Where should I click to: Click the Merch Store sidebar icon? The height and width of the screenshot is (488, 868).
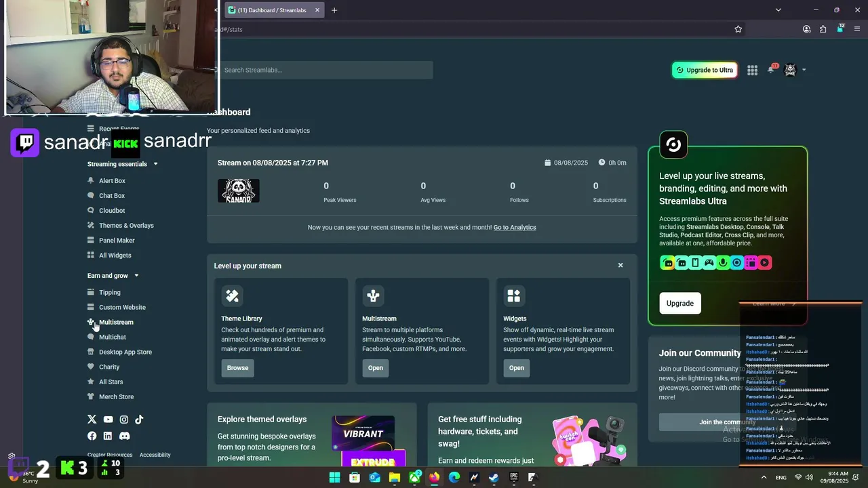tap(91, 396)
